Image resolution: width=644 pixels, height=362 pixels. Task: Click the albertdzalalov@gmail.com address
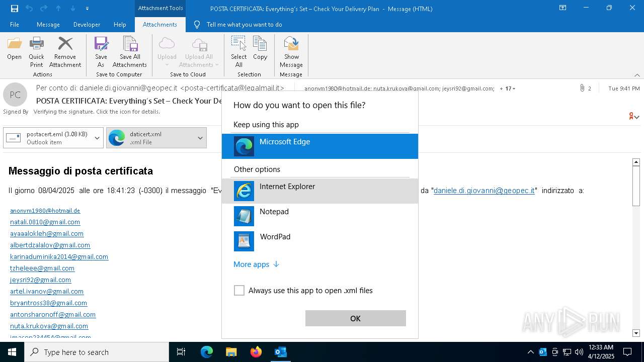[50, 245]
